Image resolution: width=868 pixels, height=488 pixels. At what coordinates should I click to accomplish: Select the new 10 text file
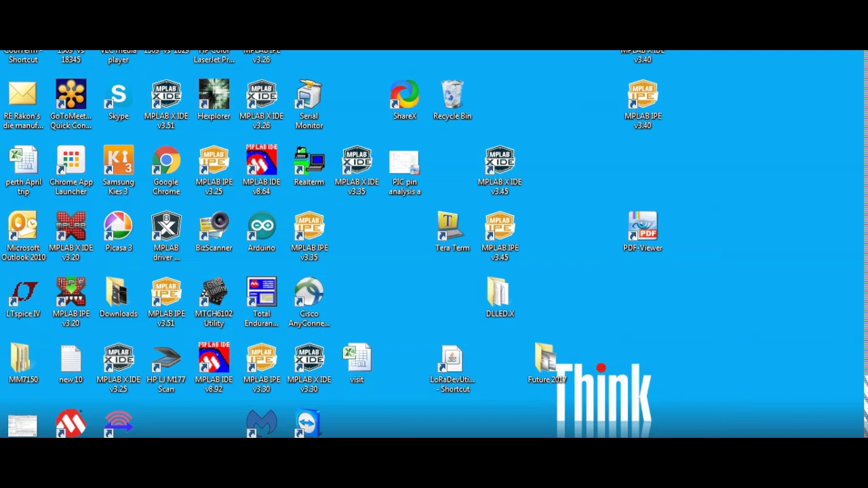(71, 363)
